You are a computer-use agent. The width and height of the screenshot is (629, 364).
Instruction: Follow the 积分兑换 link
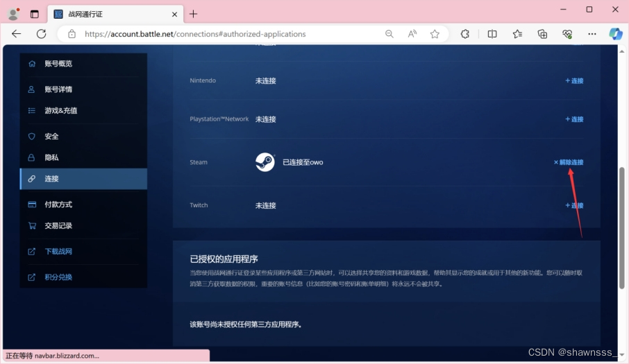(58, 277)
